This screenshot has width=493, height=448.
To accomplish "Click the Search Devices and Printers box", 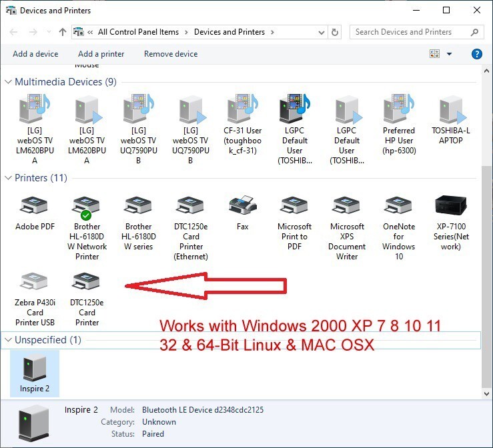I will [410, 32].
